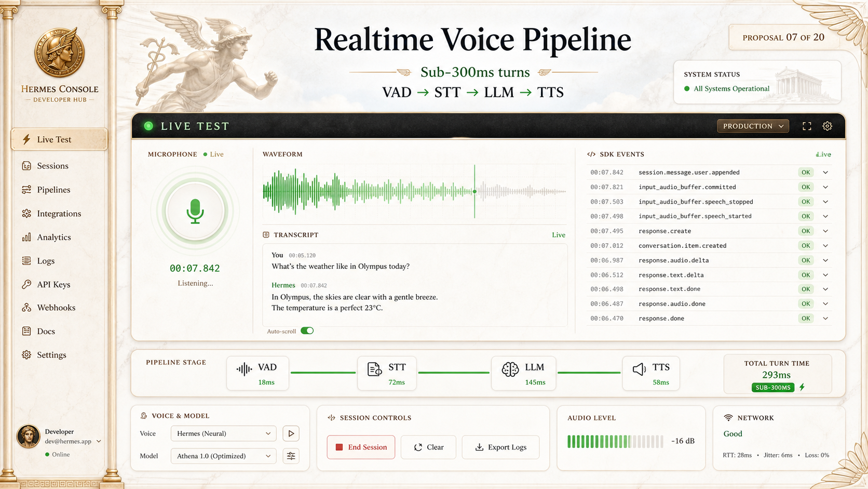The width and height of the screenshot is (868, 489).
Task: Click the Network wifi icon
Action: [728, 418]
